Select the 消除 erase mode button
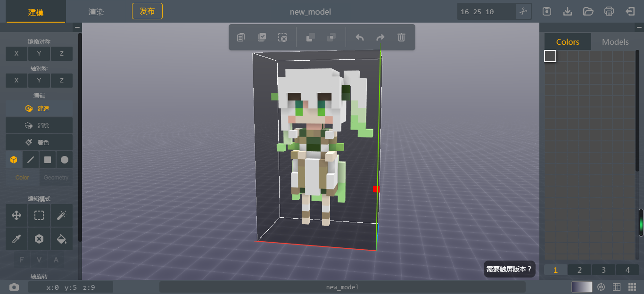The height and width of the screenshot is (294, 644). [39, 125]
